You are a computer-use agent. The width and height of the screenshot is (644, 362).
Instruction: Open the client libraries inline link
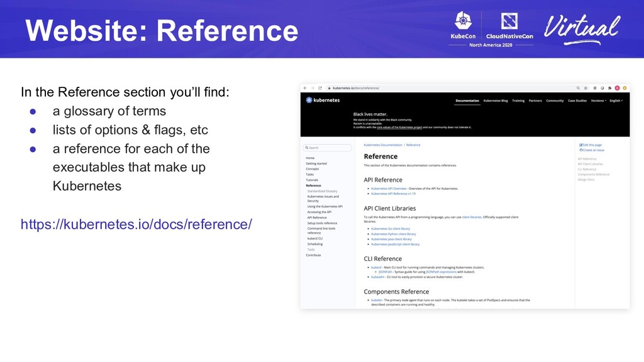472,217
